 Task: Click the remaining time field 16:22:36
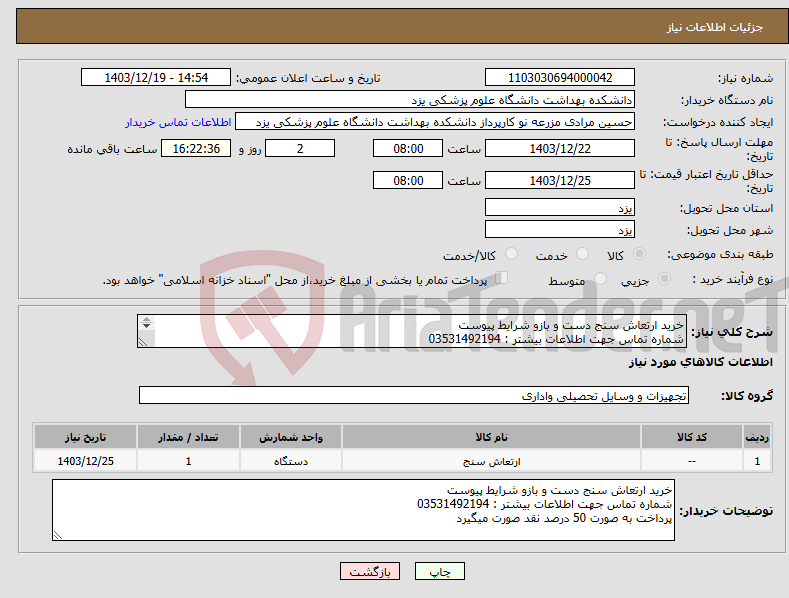196,148
